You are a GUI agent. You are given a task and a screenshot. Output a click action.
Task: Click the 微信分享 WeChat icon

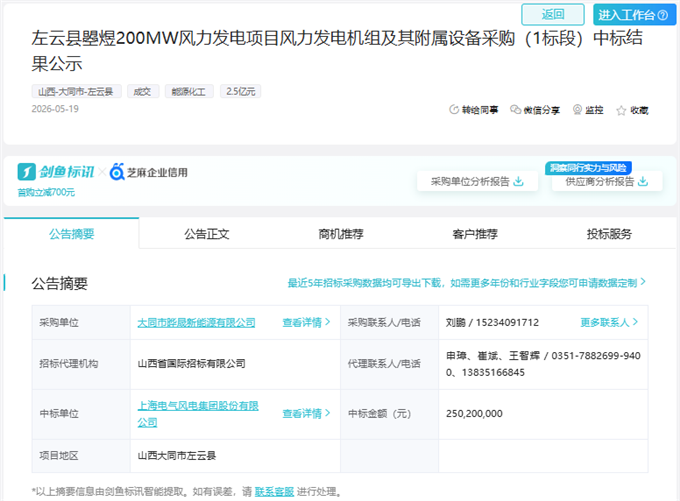pos(515,110)
